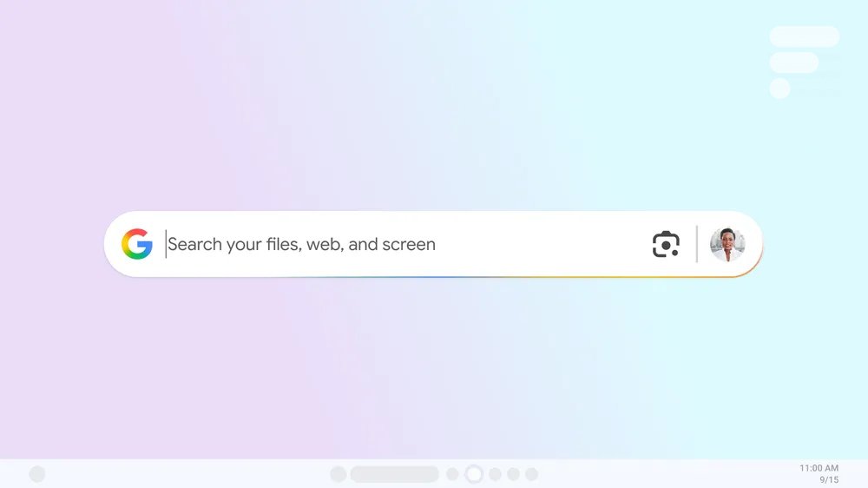868x488 pixels.
Task: Click the small circle of the corner watermark
Action: (779, 89)
